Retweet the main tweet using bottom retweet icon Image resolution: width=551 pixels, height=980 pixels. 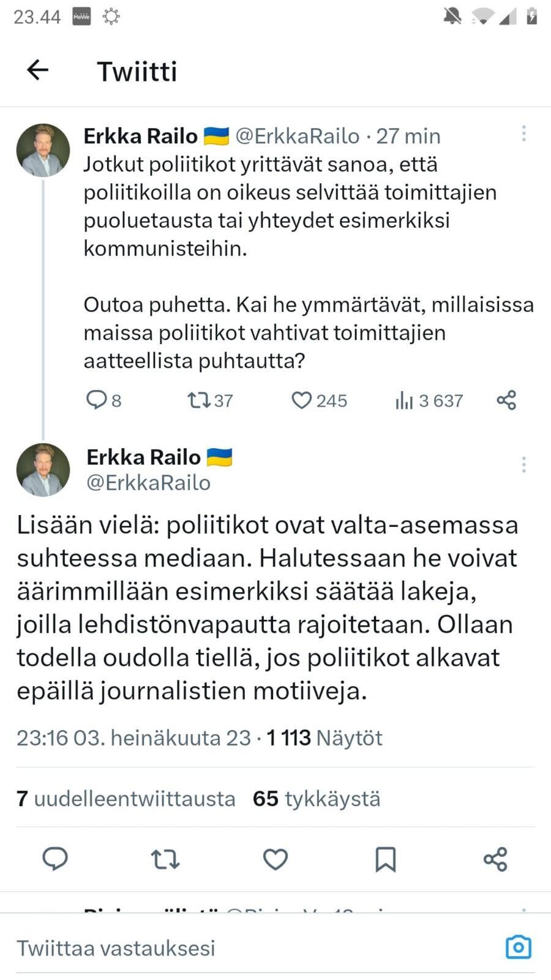coord(165,859)
